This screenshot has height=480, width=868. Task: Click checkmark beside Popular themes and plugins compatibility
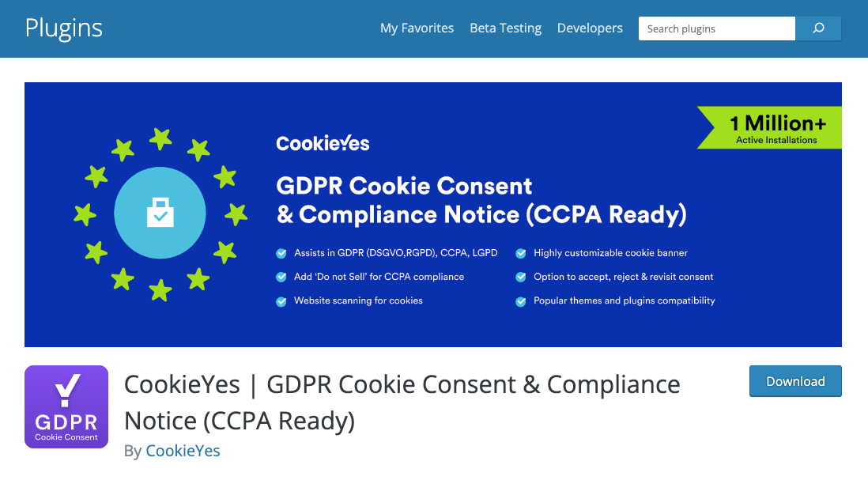tap(521, 302)
